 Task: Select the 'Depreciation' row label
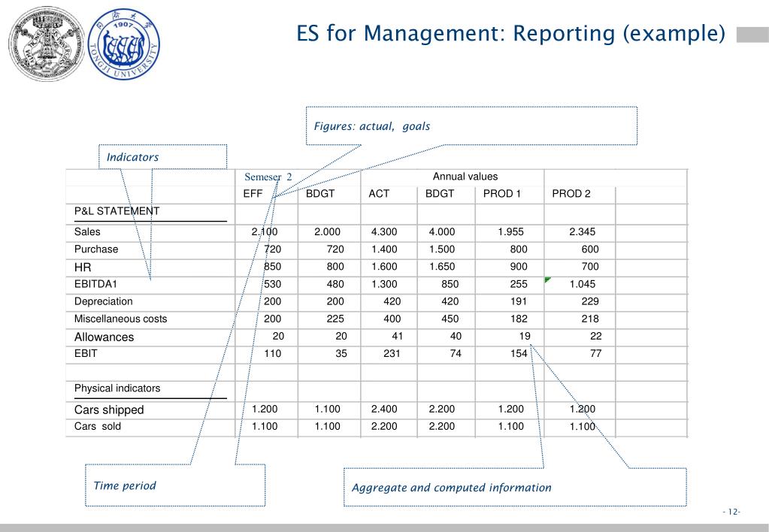click(x=104, y=301)
